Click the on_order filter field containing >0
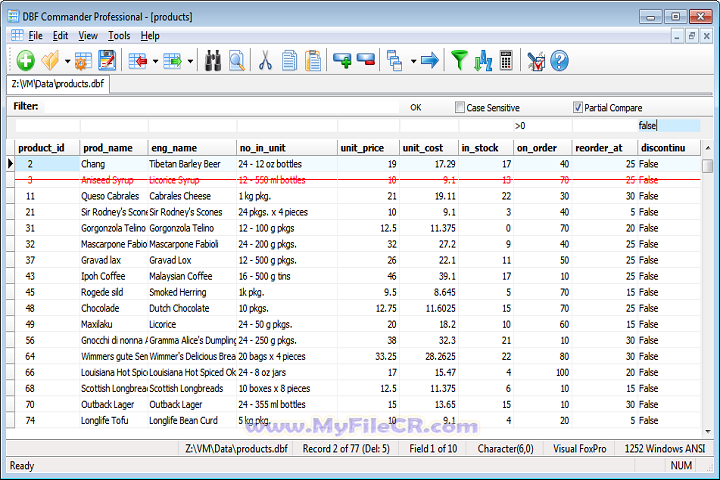Image resolution: width=720 pixels, height=480 pixels. pos(542,125)
